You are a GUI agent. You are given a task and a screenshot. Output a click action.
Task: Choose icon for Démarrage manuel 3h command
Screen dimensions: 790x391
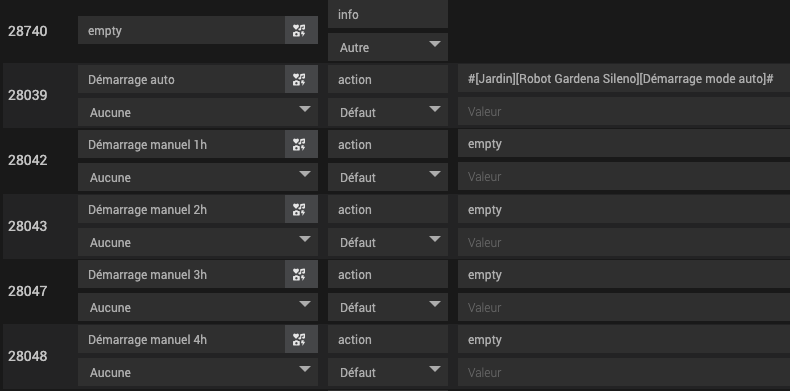(x=301, y=275)
